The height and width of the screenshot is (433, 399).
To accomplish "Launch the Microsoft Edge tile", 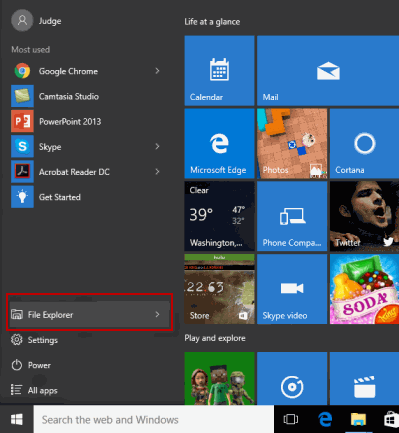I will (x=219, y=143).
